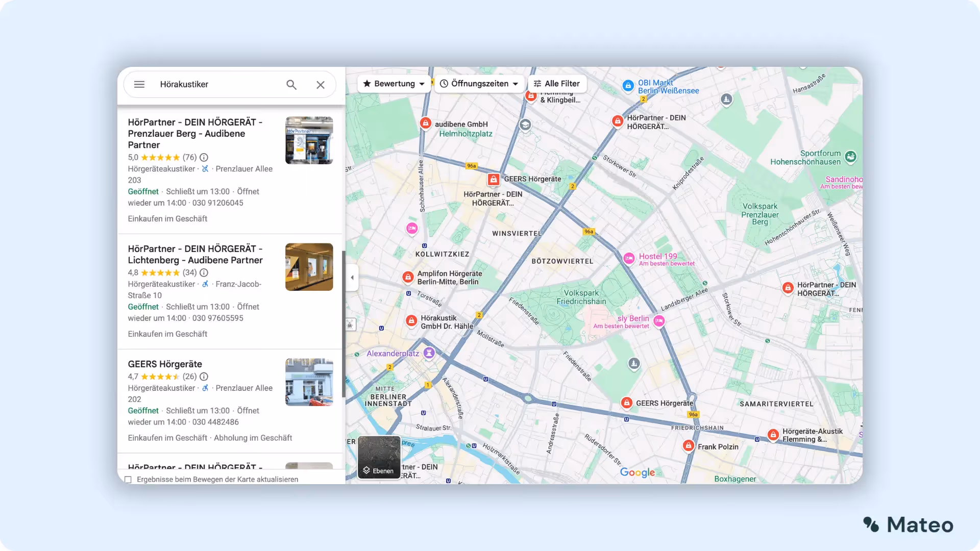The image size is (980, 551).
Task: Click info icon next to (76) reviews
Action: tap(204, 157)
